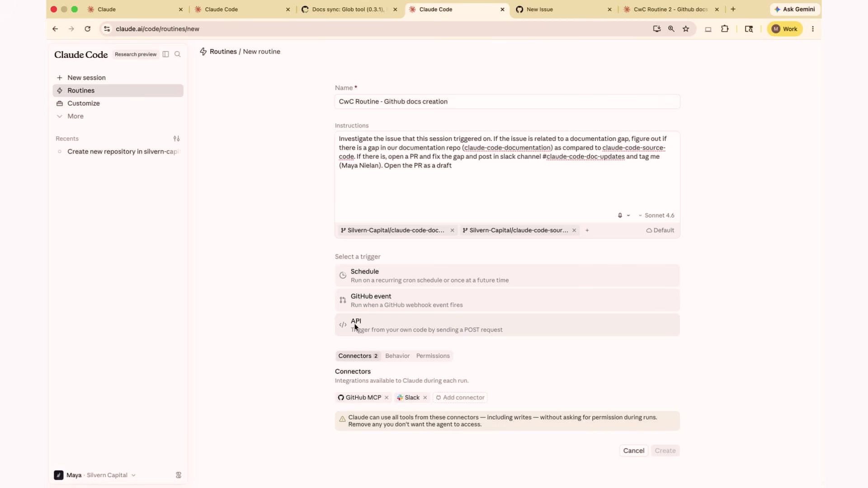Screen dimensions: 868x488
Task: Click the lightning Routines breadcrumb icon
Action: [203, 52]
